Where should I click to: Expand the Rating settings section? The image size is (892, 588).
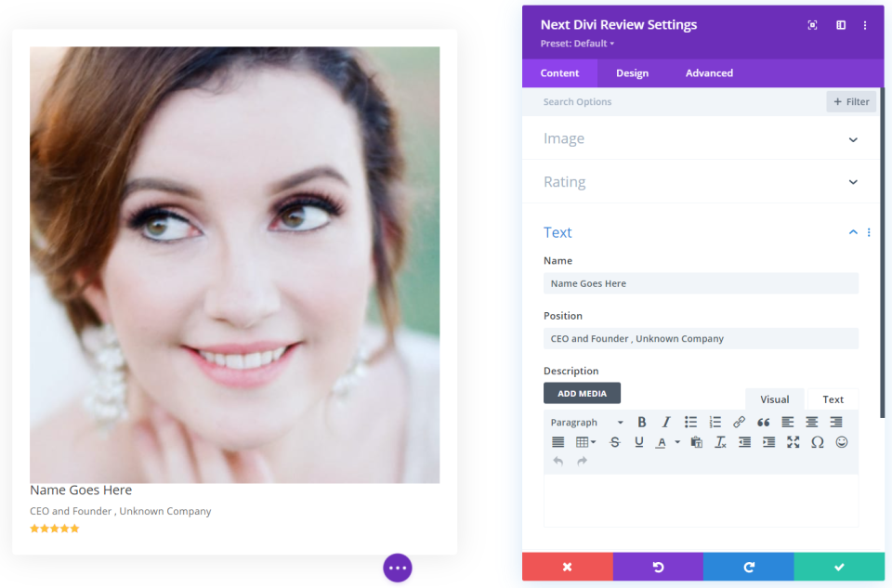tap(701, 182)
